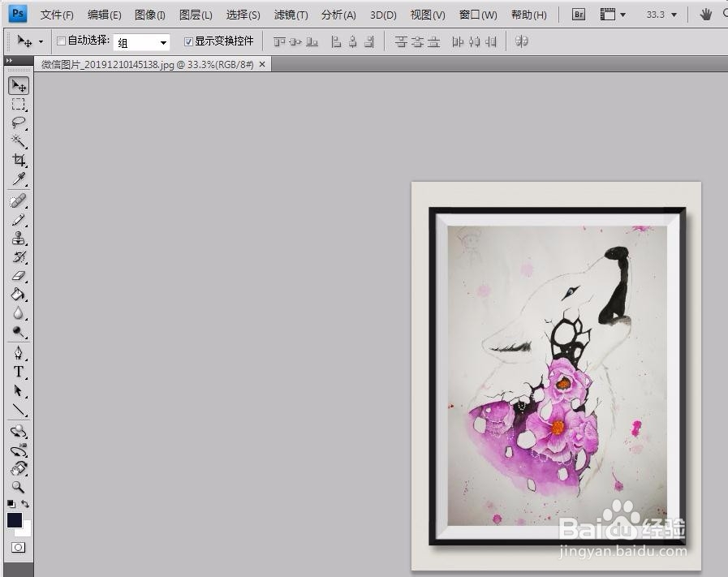Toggle Quick Mask mode
Screen dimensions: 728x577
pyautogui.click(x=18, y=547)
